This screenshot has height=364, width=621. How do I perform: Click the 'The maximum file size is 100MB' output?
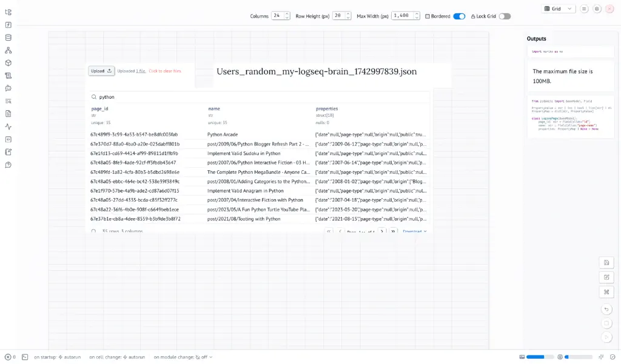pyautogui.click(x=571, y=76)
